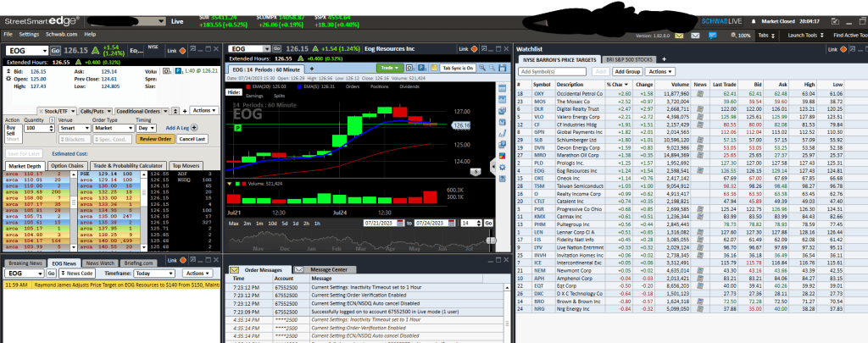Toggle Tab Sync is On button
The height and width of the screenshot is (343, 868).
459,66
